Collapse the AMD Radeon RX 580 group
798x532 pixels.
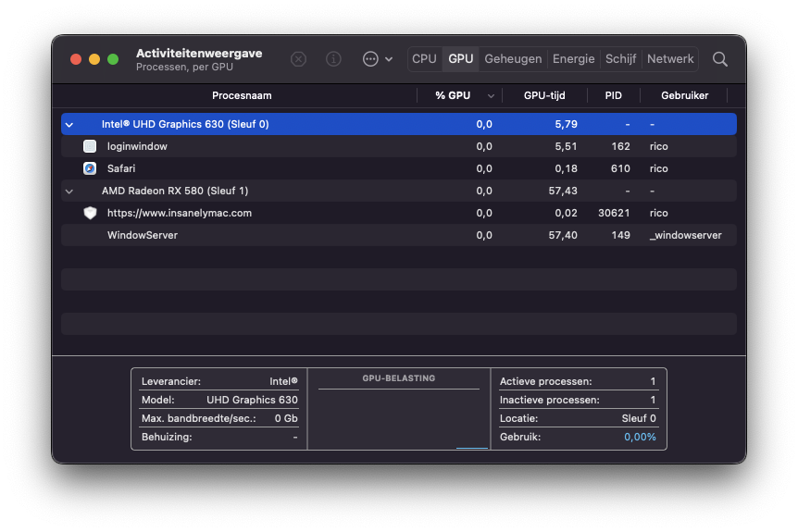pos(69,192)
